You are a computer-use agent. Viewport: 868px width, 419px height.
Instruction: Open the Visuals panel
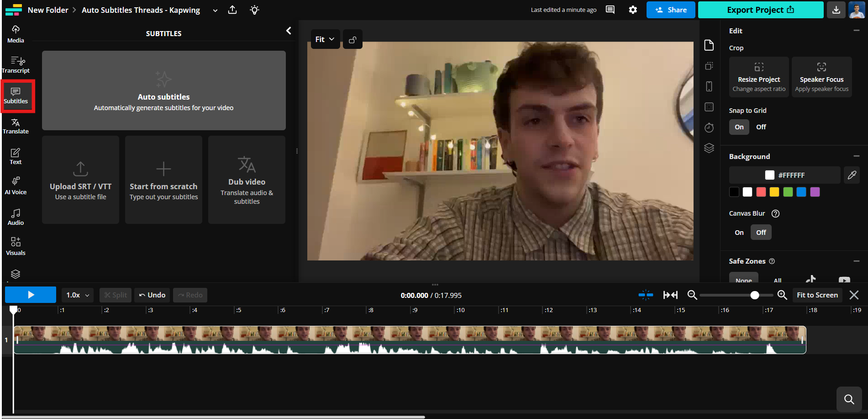pyautogui.click(x=15, y=245)
